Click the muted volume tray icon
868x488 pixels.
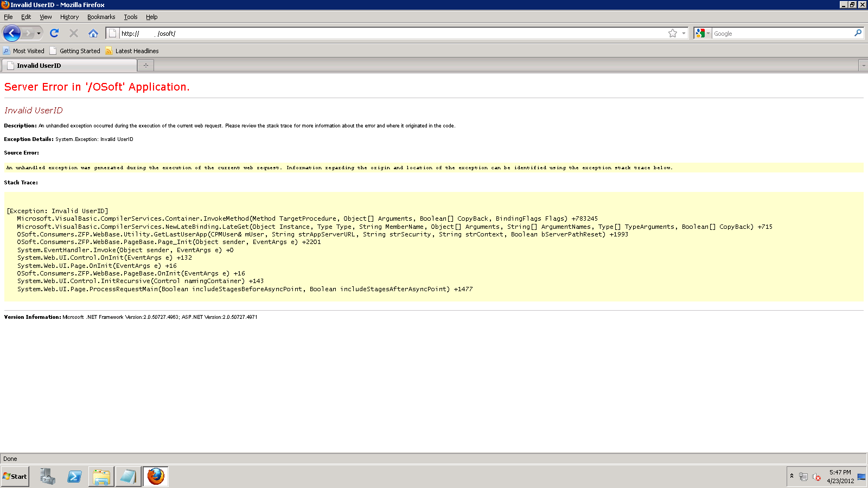coord(816,477)
